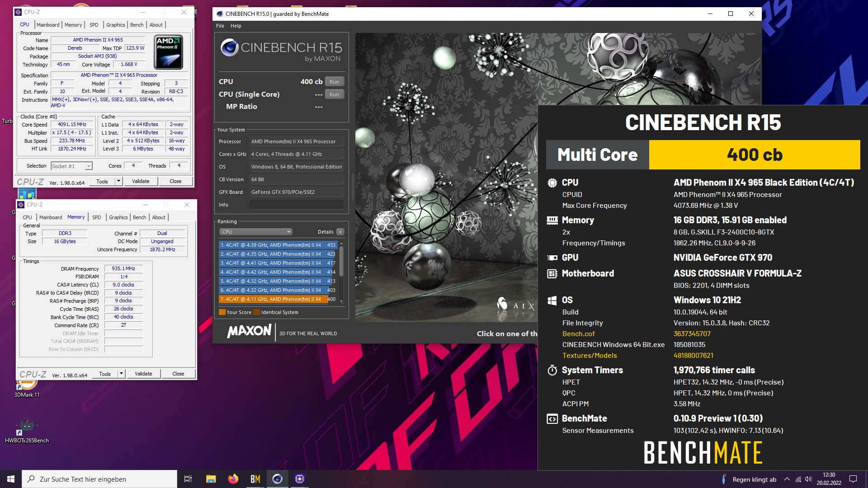Open HWBOTx265Bench desktop shortcut
The image size is (868, 488).
(x=27, y=431)
